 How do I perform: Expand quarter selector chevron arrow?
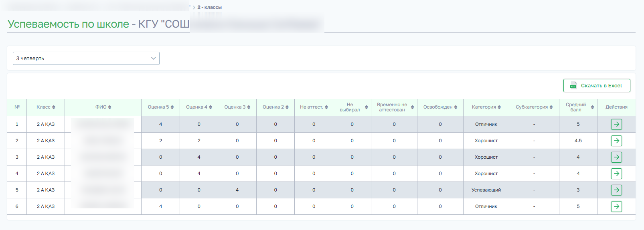153,58
